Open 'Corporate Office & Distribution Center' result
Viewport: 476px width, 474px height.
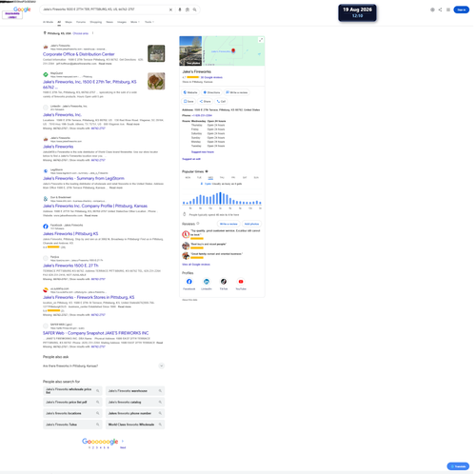(x=79, y=54)
